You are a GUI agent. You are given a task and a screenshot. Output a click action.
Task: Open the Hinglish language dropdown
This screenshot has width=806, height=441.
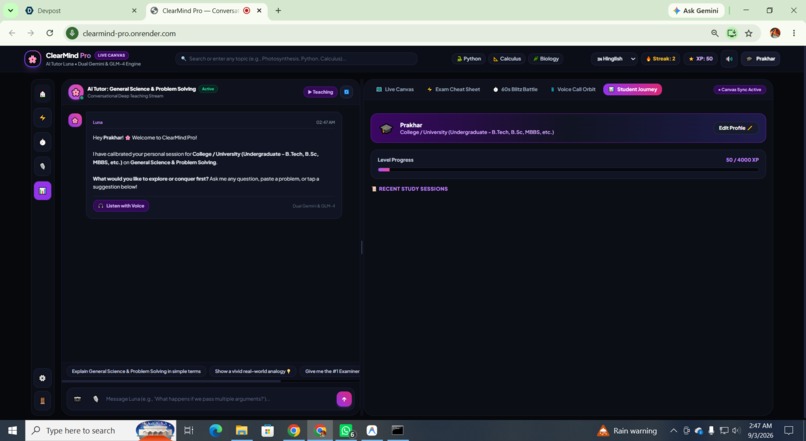[x=615, y=59]
